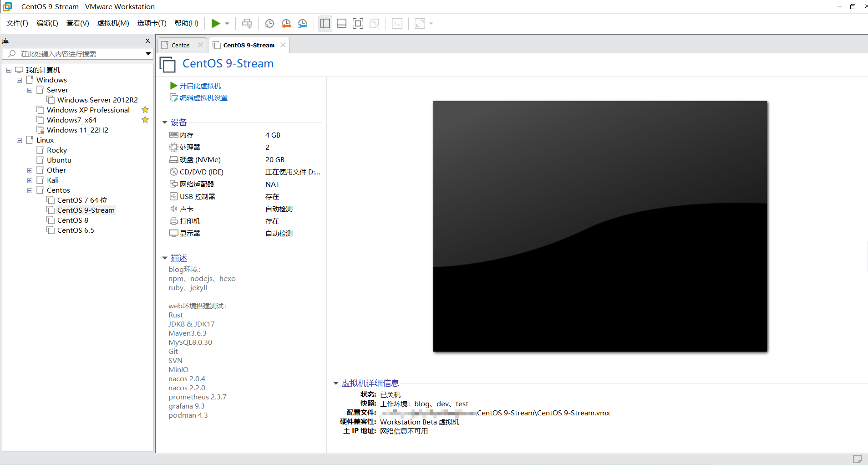Image resolution: width=868 pixels, height=465 pixels.
Task: Toggle the thumbnail bar view icon
Action: (x=341, y=24)
